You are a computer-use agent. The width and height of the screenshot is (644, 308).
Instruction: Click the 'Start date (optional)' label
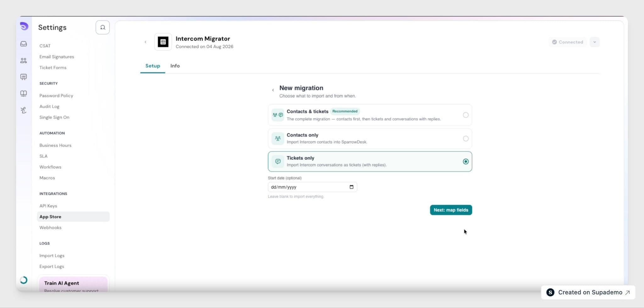coord(285,178)
